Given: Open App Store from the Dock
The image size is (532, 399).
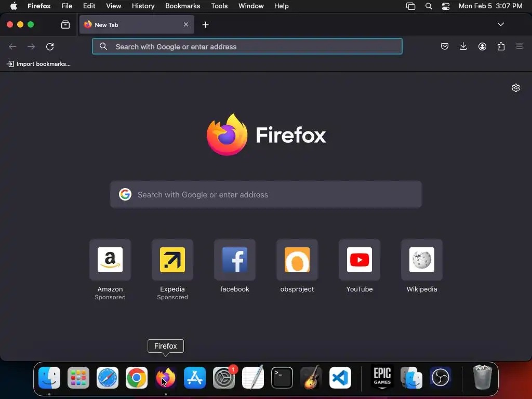Looking at the screenshot, I should (195, 378).
